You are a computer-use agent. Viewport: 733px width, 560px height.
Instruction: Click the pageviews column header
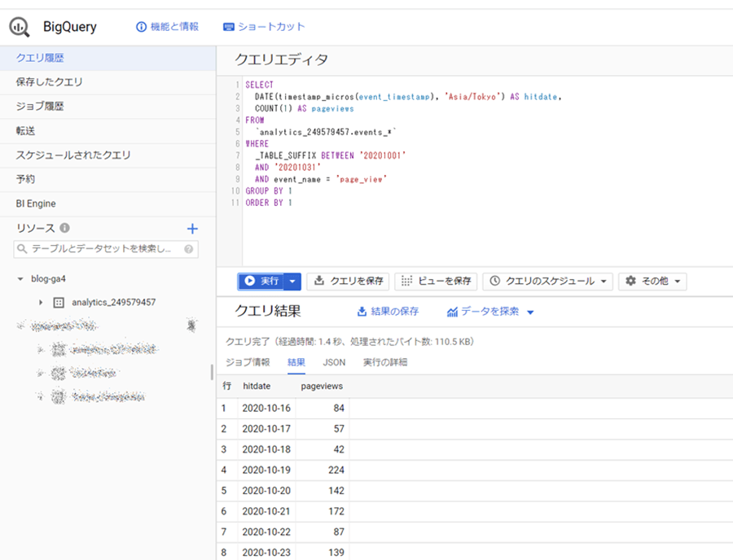point(322,387)
